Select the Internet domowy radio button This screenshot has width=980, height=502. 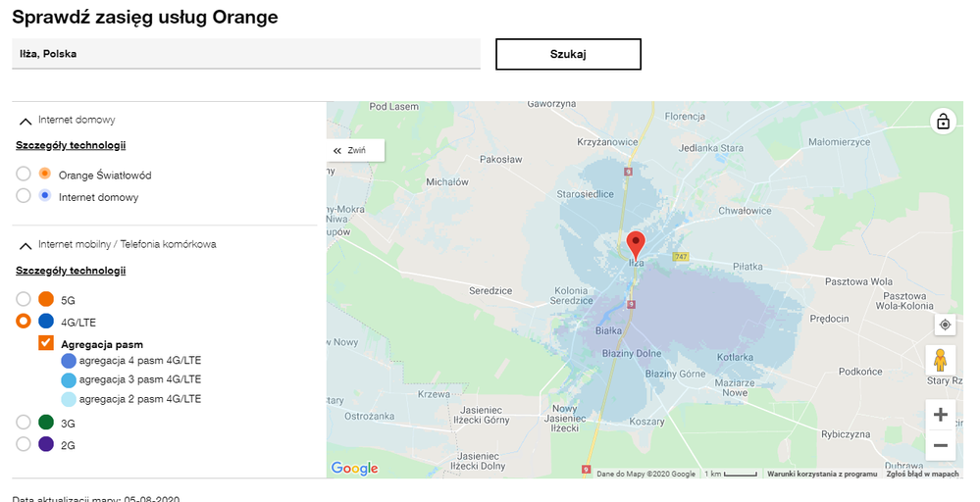(24, 196)
